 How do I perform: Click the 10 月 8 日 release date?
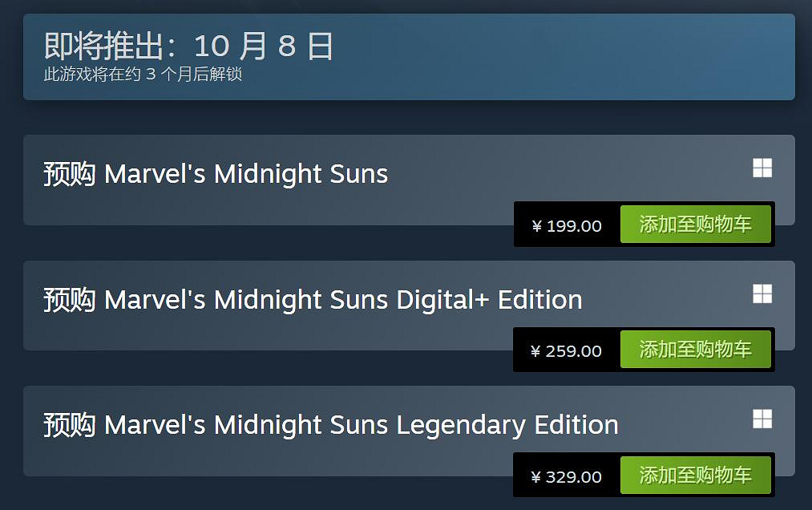(264, 47)
